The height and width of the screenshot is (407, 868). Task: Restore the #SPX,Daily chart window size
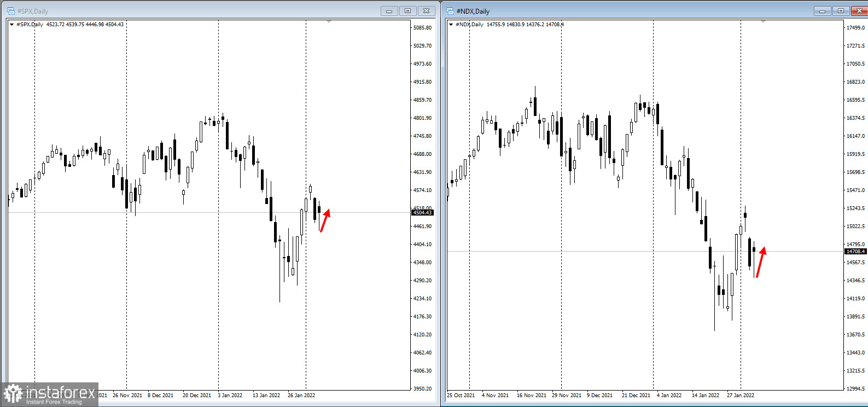[407, 11]
